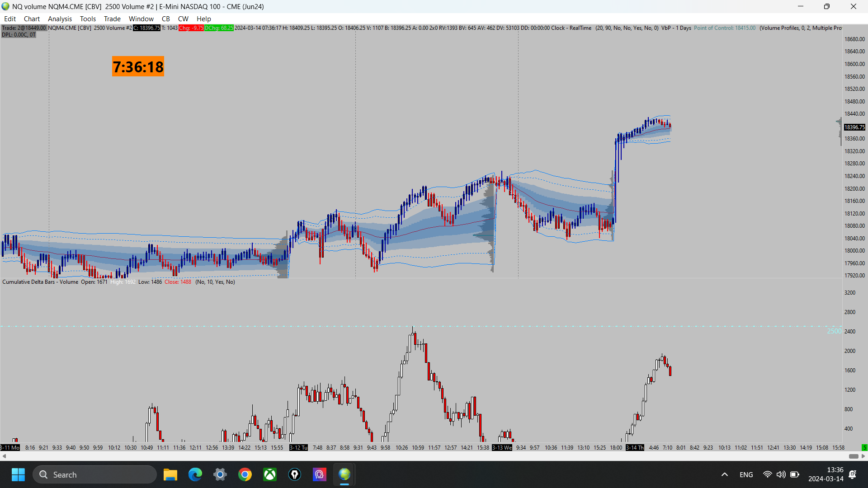The width and height of the screenshot is (868, 488).
Task: Click the 3-12 Tu date marker on timeline
Action: (298, 447)
